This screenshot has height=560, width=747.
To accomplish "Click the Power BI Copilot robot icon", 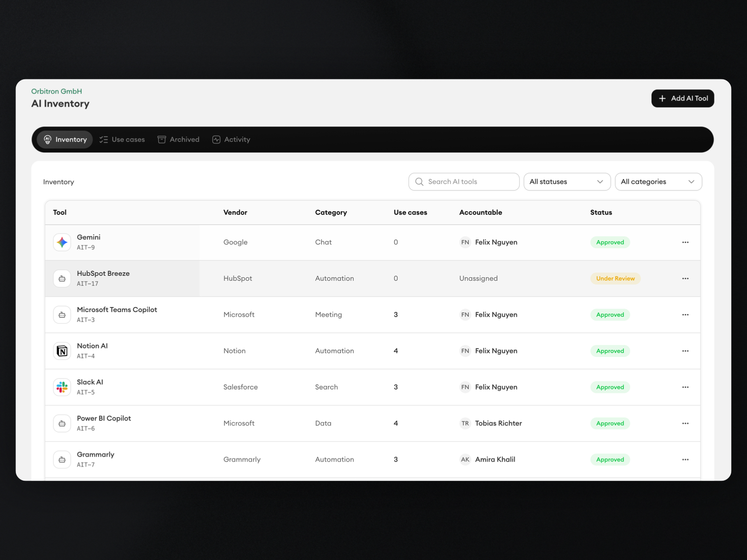I will pos(62,423).
